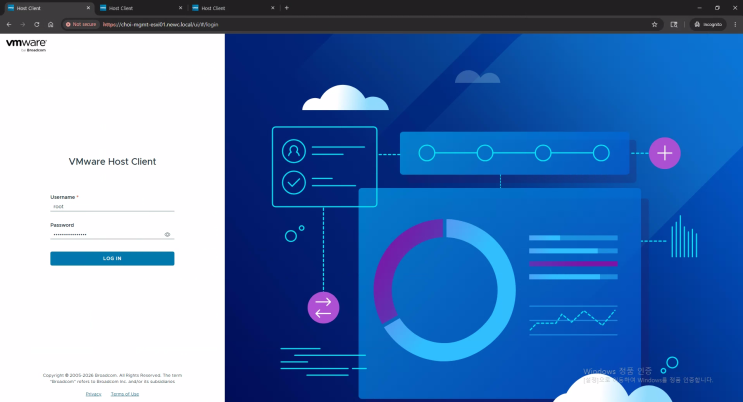Click the VMware Host Client heading

(x=112, y=162)
